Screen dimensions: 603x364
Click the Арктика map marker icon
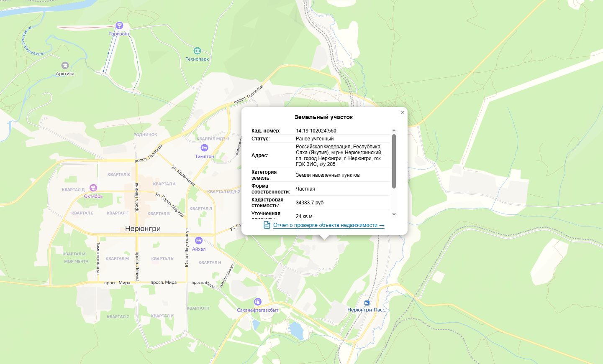point(65,66)
